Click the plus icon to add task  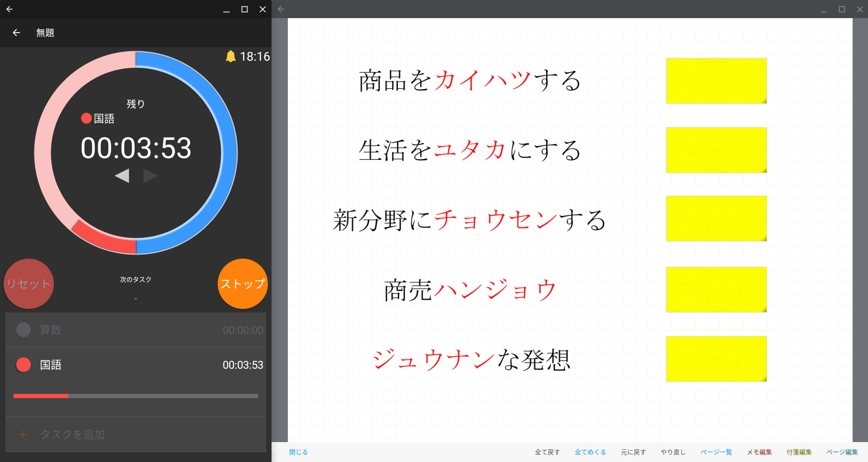[x=23, y=434]
